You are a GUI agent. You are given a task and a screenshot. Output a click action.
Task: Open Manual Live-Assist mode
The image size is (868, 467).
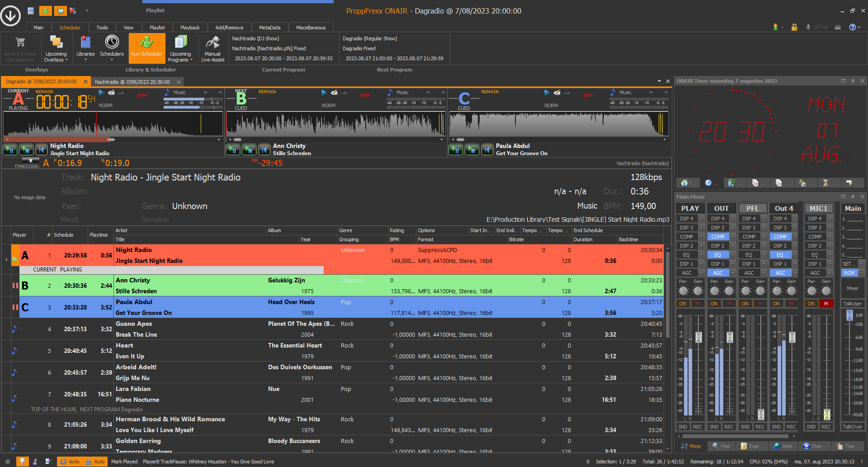[212, 48]
